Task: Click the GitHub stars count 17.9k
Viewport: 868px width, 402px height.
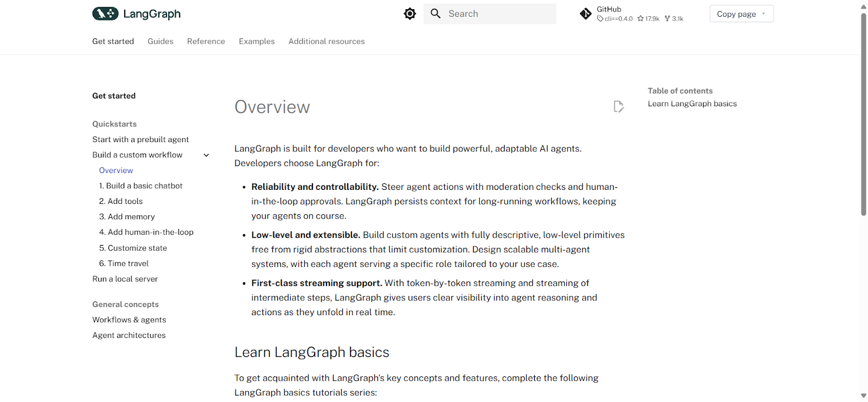Action: [648, 18]
